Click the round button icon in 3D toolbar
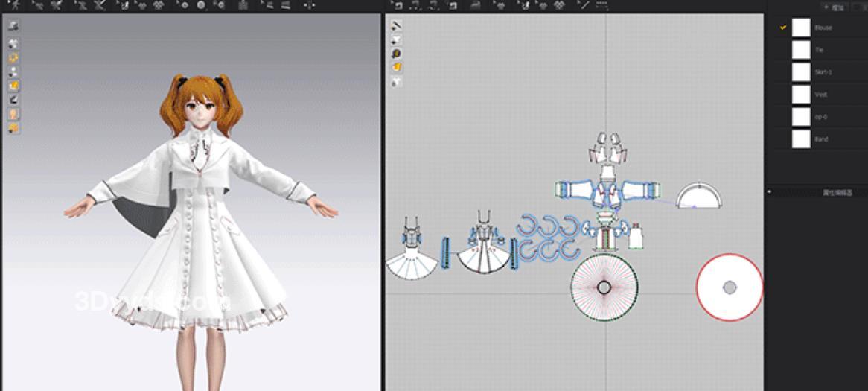This screenshot has width=868, height=391. [201, 5]
